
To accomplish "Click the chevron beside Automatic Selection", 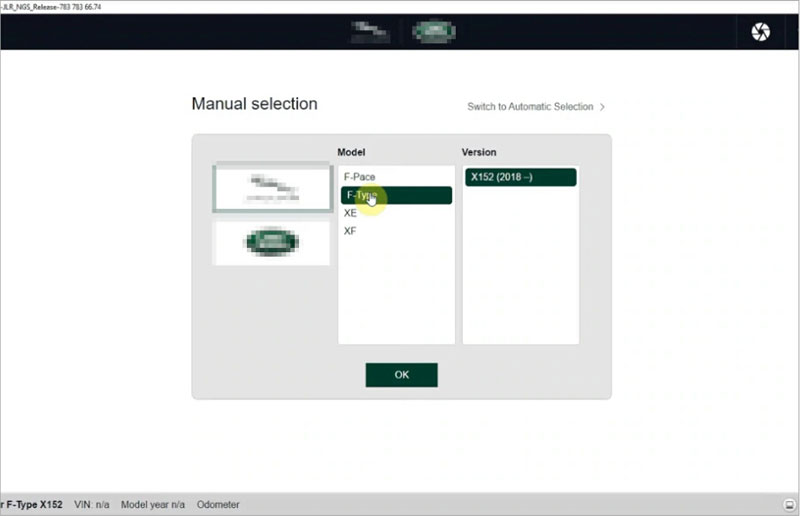I will [x=603, y=107].
